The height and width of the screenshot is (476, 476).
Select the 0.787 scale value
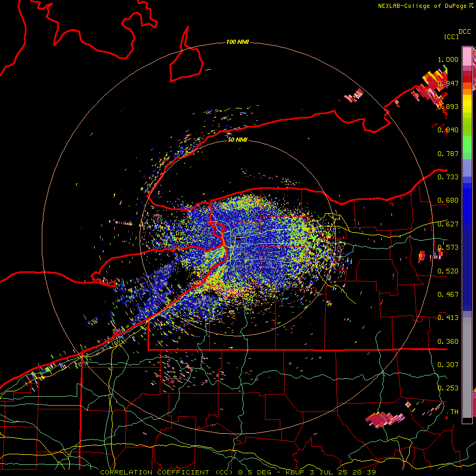(448, 153)
